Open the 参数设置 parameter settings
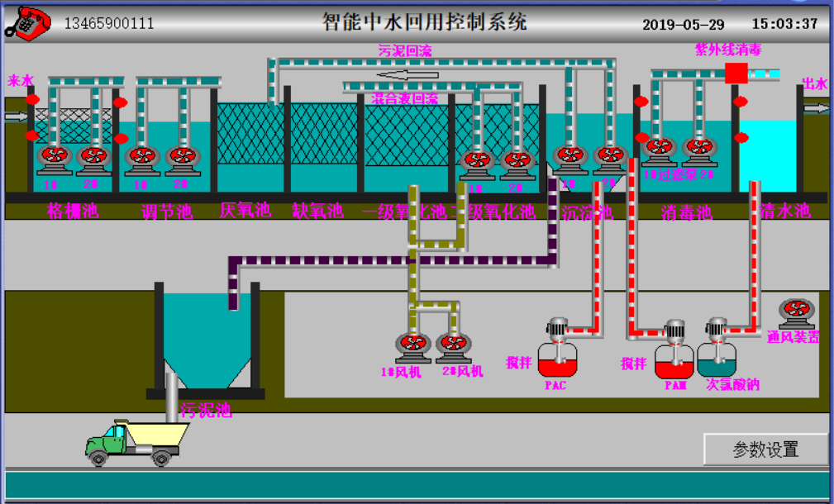 [x=765, y=449]
